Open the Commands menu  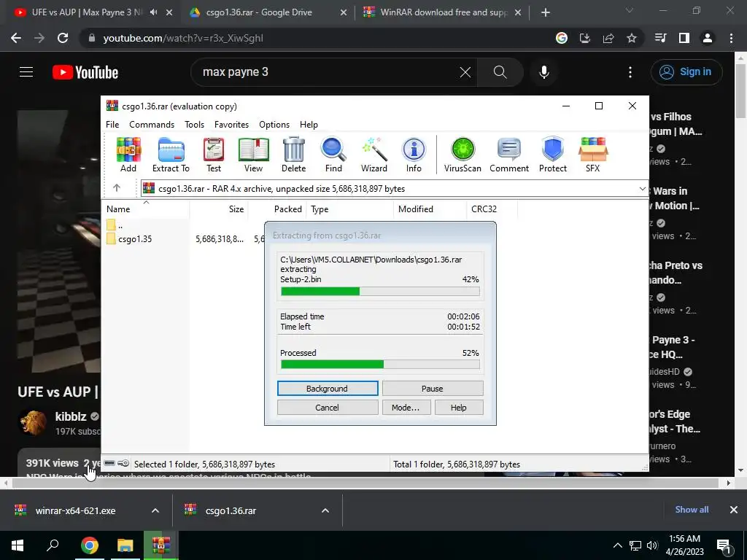pos(152,124)
